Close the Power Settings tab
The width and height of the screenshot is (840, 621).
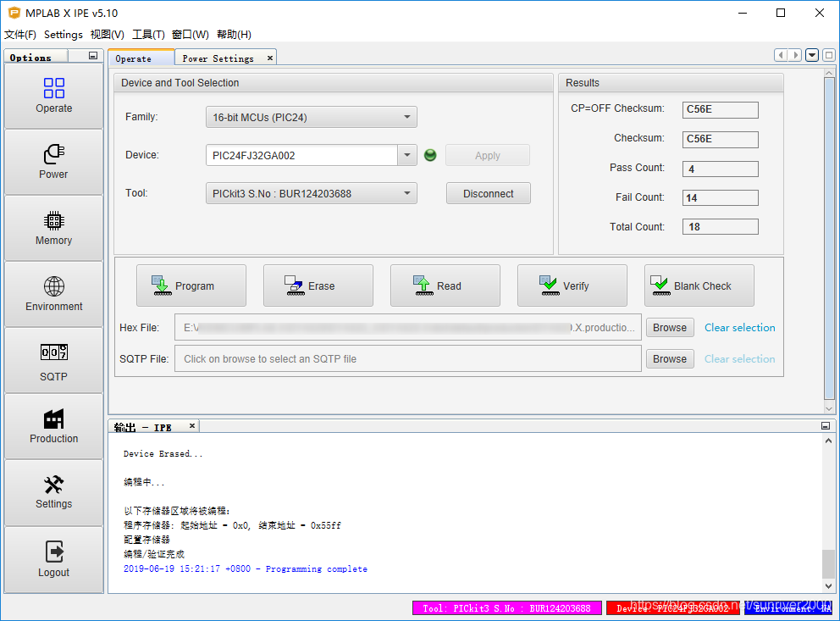pos(270,58)
